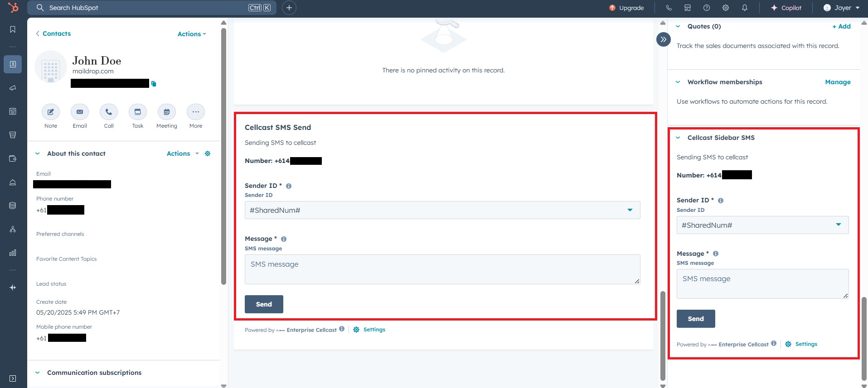The image size is (868, 388).
Task: Open the Marketplace icon in top bar
Action: [688, 8]
